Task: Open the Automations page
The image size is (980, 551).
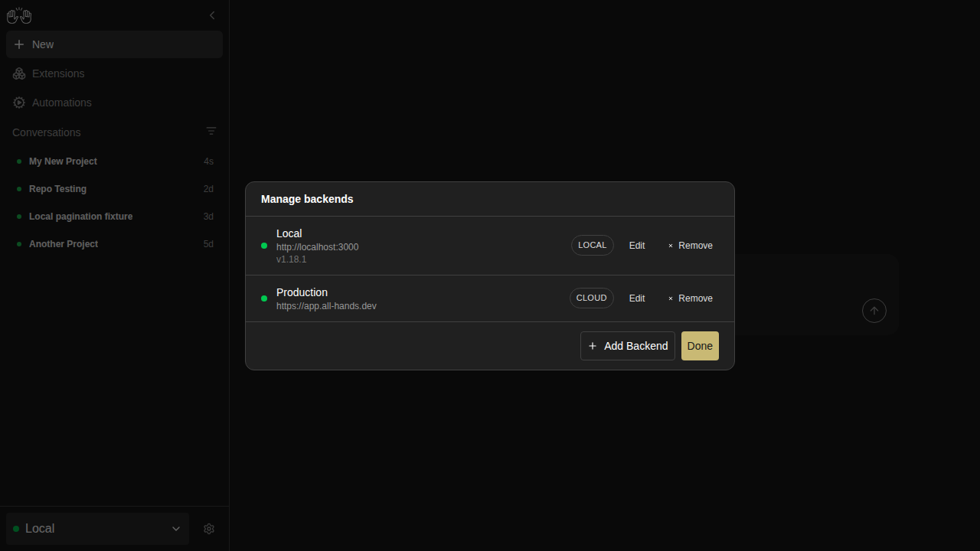Action: pyautogui.click(x=114, y=103)
